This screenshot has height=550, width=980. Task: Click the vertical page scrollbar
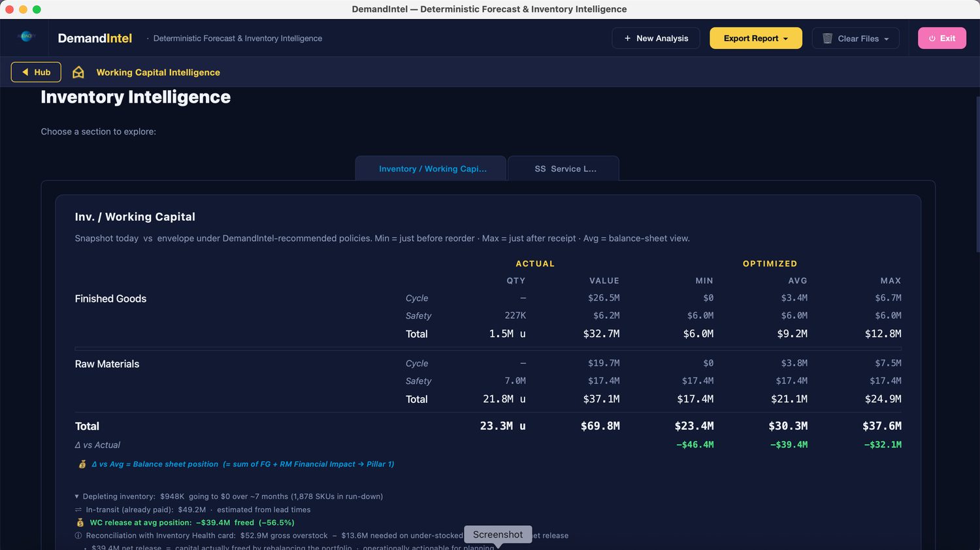[x=977, y=174]
